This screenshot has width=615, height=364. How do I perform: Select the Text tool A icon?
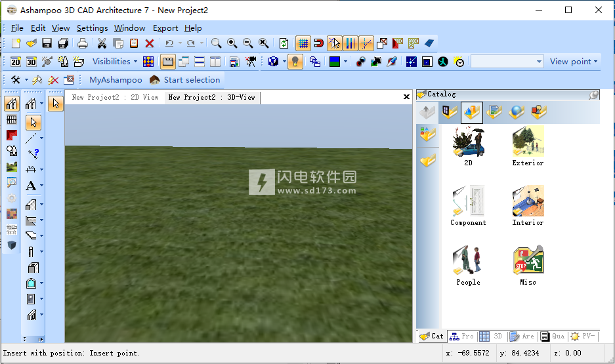tap(31, 186)
